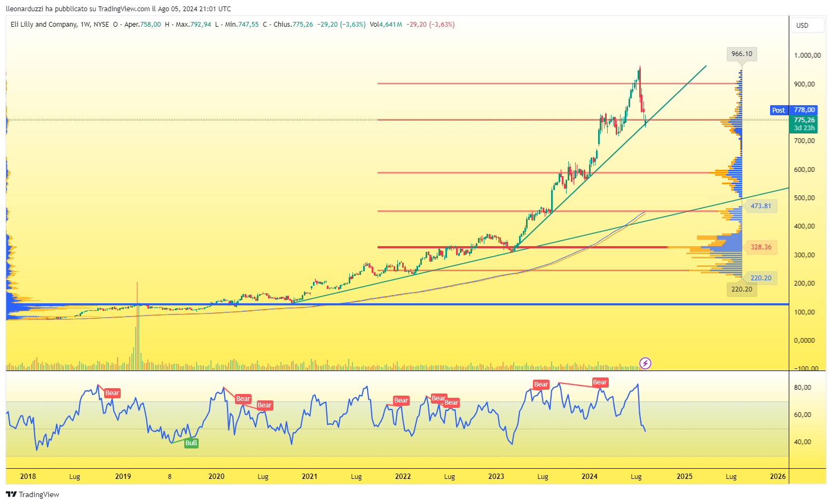832x504 pixels.
Task: Click the 2025 label on time axis
Action: tap(685, 476)
